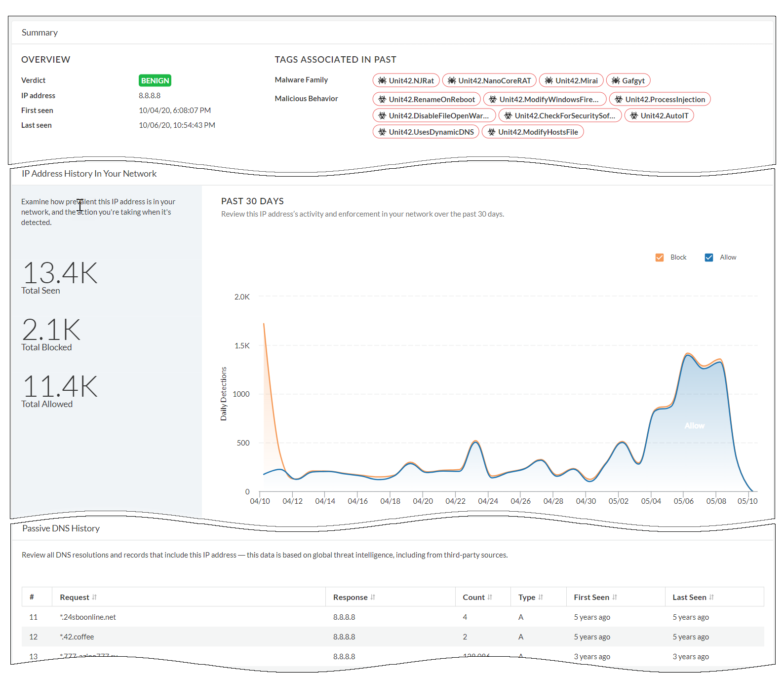Screen dimensions: 784x673
Task: Click the spider icon on Unit42.NanoCoreRAT tag
Action: click(x=452, y=80)
